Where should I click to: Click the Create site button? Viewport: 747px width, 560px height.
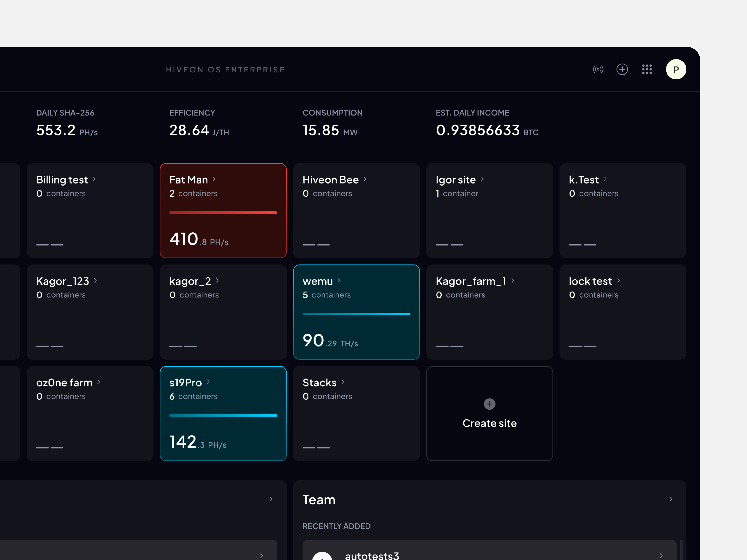point(489,423)
